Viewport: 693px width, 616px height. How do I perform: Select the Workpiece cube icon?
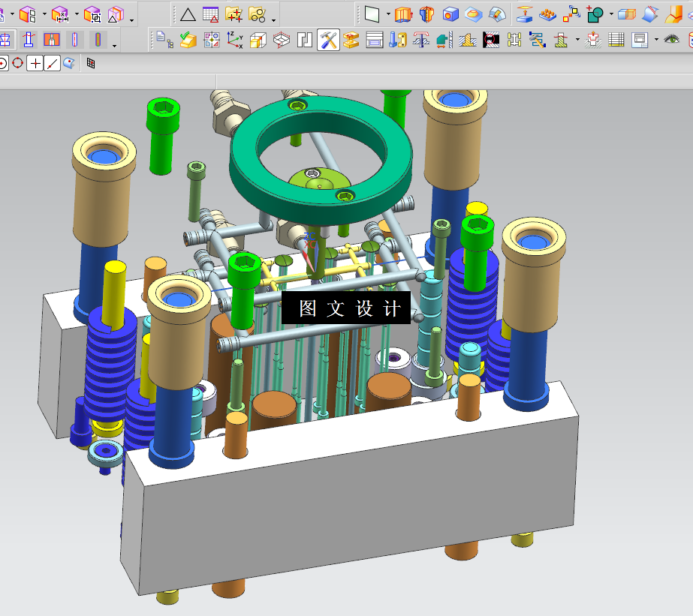coord(258,41)
